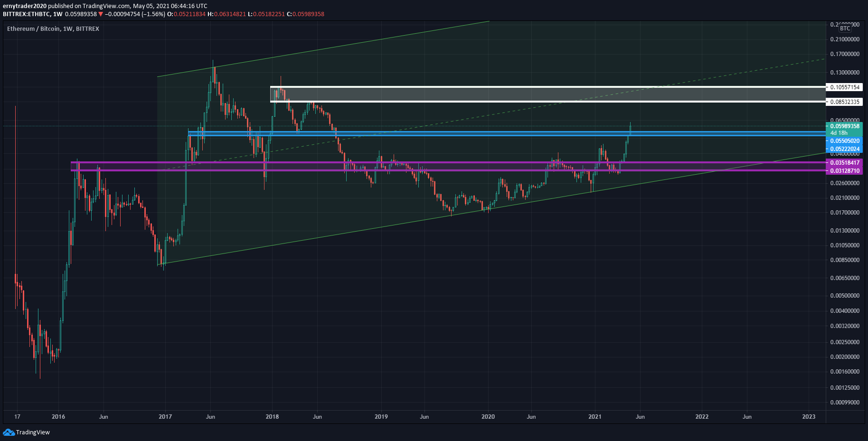The height and width of the screenshot is (441, 868).
Task: Click the 0.13000000 price axis tick
Action: click(x=845, y=73)
